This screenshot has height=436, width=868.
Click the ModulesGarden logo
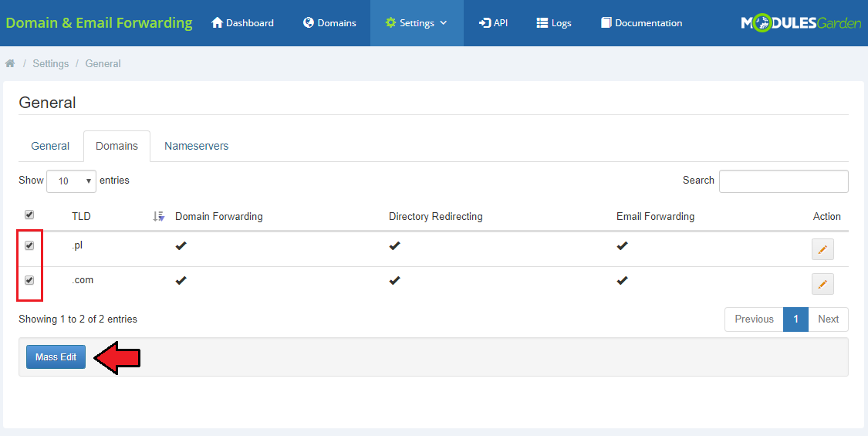click(801, 23)
